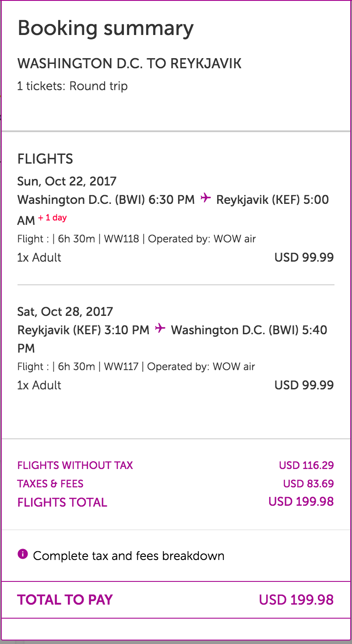
Task: Click the FLIGHTS TOTAL label
Action: (62, 502)
